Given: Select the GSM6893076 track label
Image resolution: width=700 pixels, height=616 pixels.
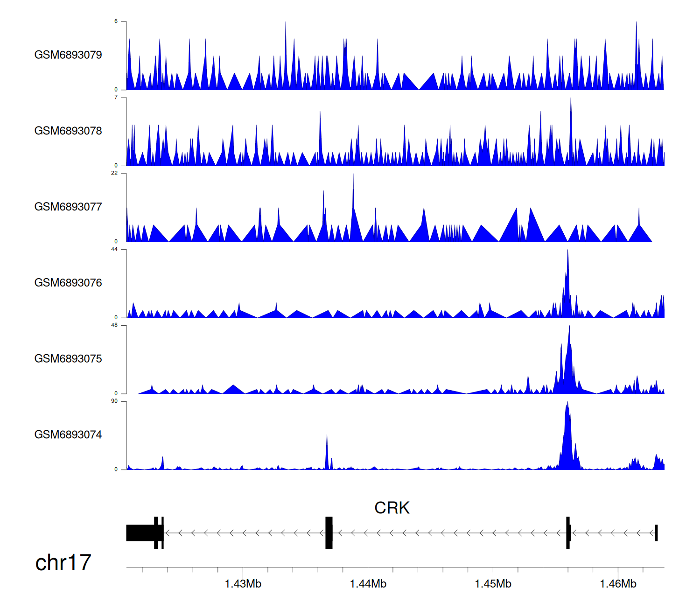Looking at the screenshot, I should tap(68, 283).
